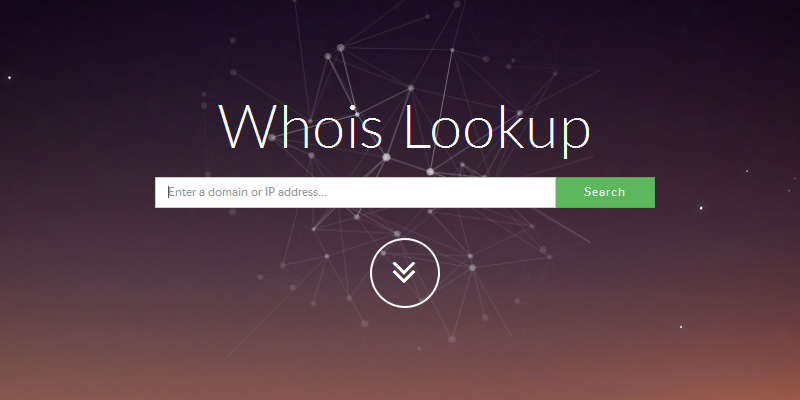Image resolution: width=800 pixels, height=400 pixels.
Task: Focus the domain or IP address field
Action: 355,192
